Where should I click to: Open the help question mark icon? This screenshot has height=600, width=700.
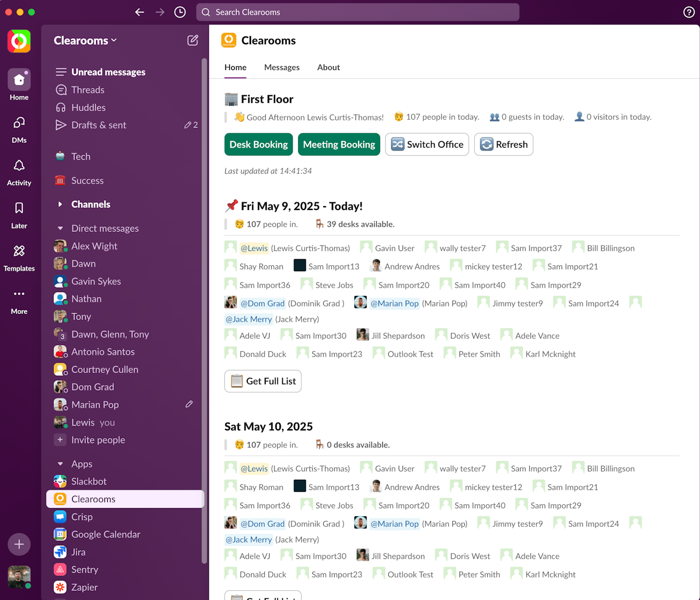point(689,12)
